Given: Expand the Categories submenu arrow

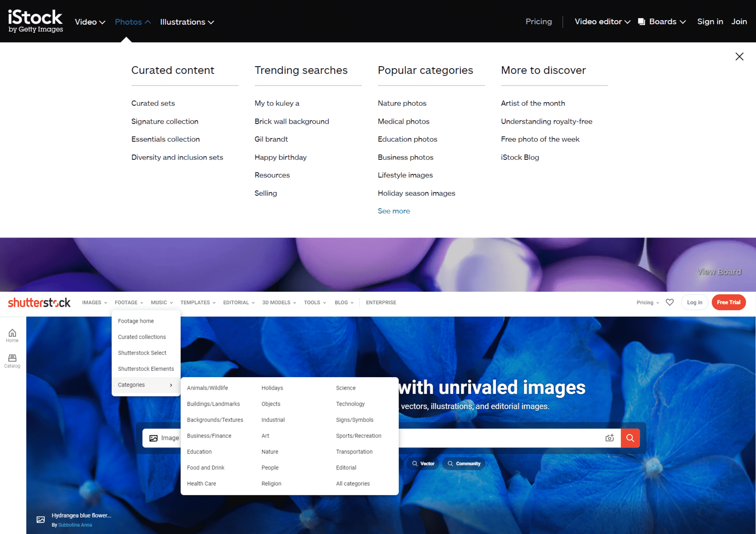Looking at the screenshot, I should coord(171,385).
